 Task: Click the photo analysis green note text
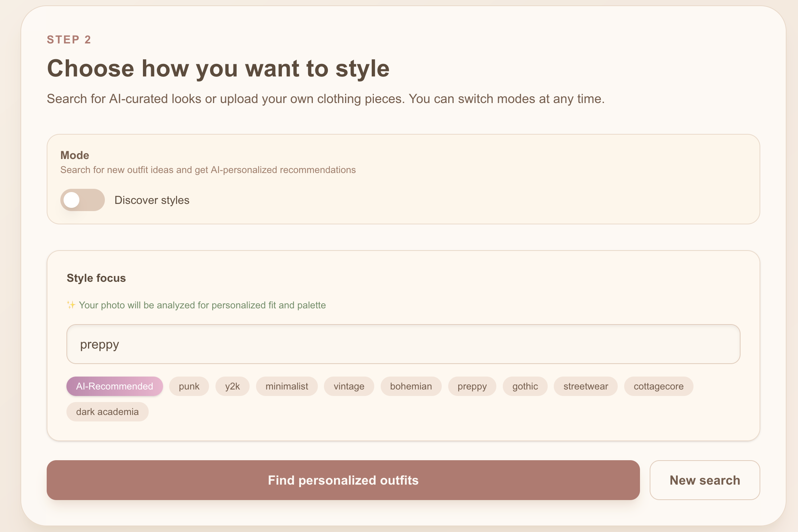click(x=202, y=305)
